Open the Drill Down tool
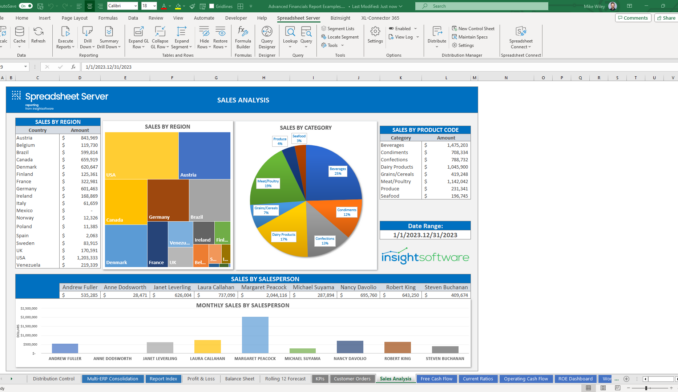678x392 pixels. (87, 37)
